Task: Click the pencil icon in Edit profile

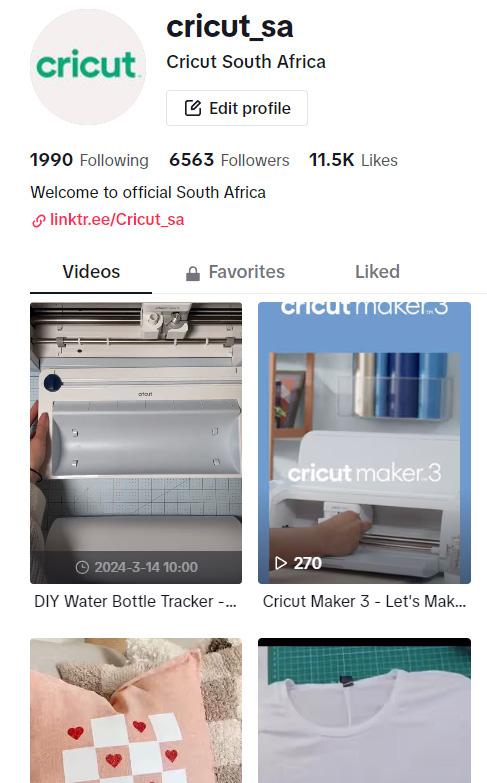Action: 193,108
